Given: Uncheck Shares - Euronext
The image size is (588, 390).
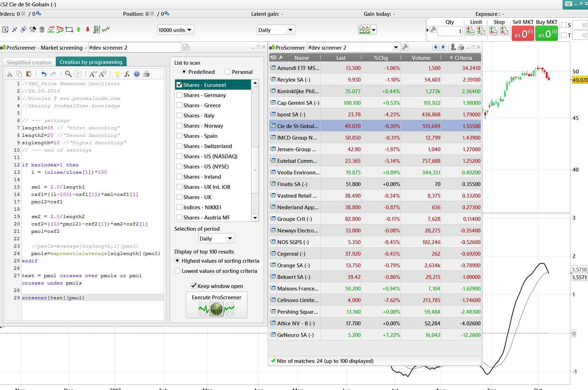Looking at the screenshot, I should (x=179, y=85).
